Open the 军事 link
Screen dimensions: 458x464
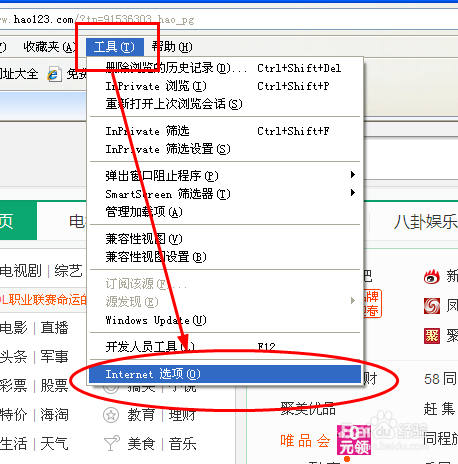(x=54, y=356)
